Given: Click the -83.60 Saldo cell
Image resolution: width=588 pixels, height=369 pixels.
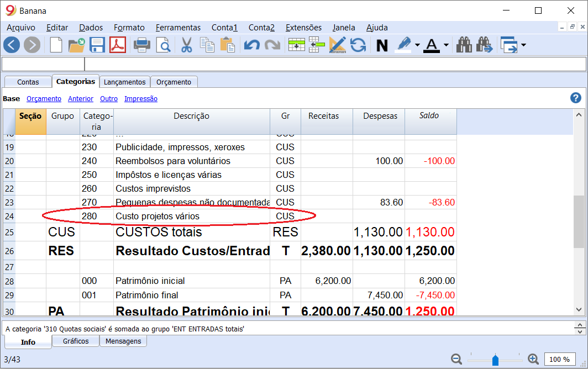Looking at the screenshot, I should click(x=431, y=202).
